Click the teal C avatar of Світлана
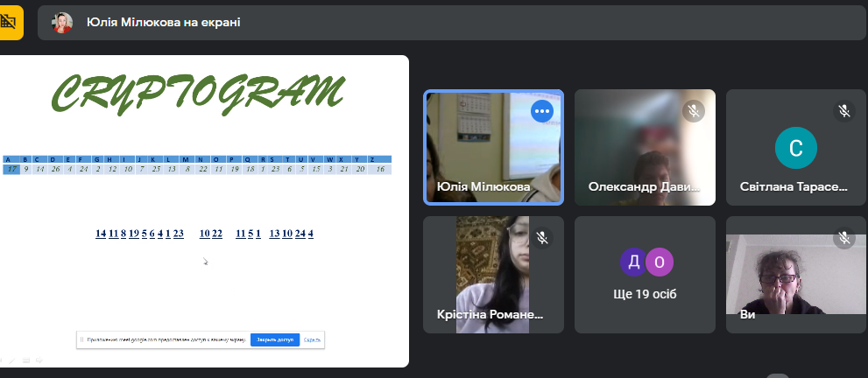The image size is (868, 378). [x=795, y=147]
